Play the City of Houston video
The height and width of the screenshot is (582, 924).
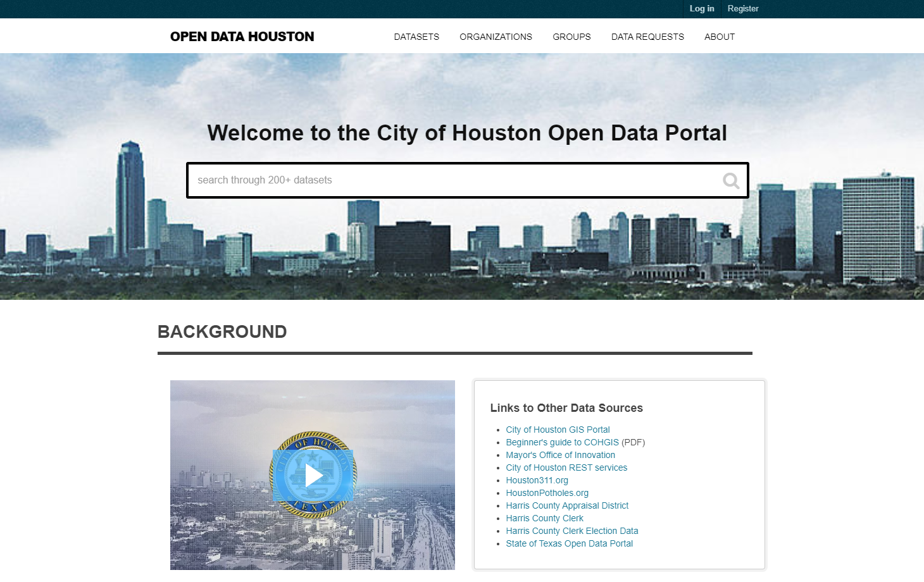(313, 476)
